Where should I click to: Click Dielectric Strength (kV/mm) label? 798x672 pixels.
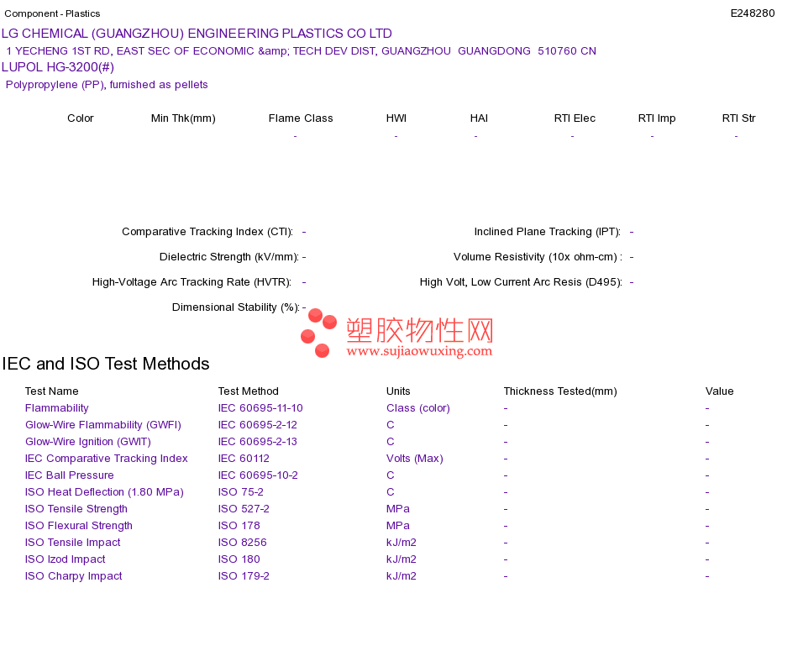click(229, 257)
